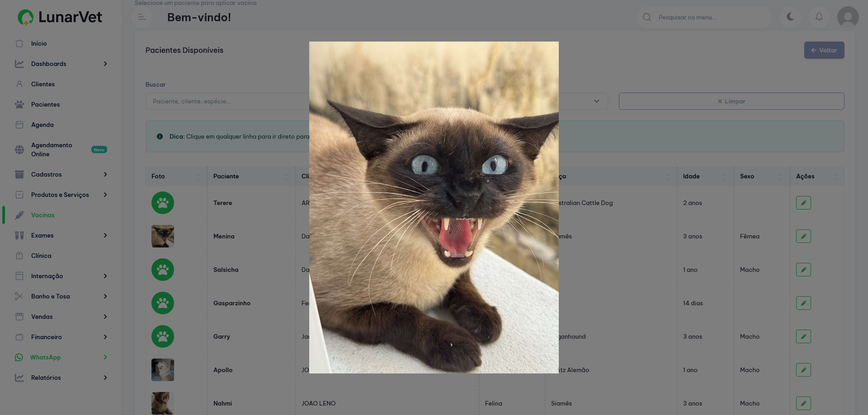Expand the Banho e Tosa chevron
This screenshot has height=415, width=868.
(x=105, y=296)
